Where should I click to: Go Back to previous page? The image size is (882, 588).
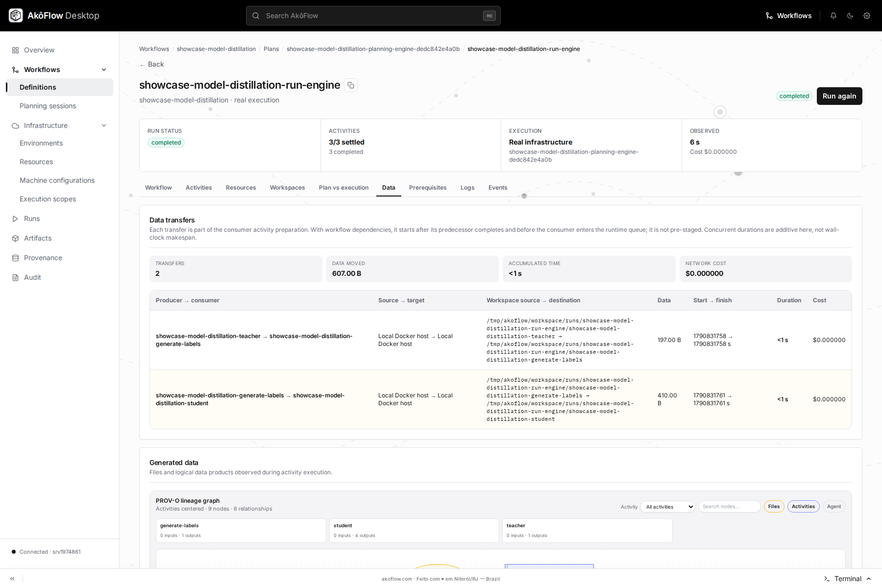pyautogui.click(x=152, y=64)
